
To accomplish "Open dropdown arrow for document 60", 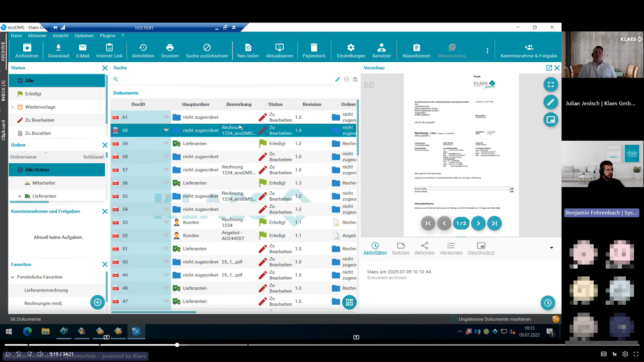I will point(166,130).
